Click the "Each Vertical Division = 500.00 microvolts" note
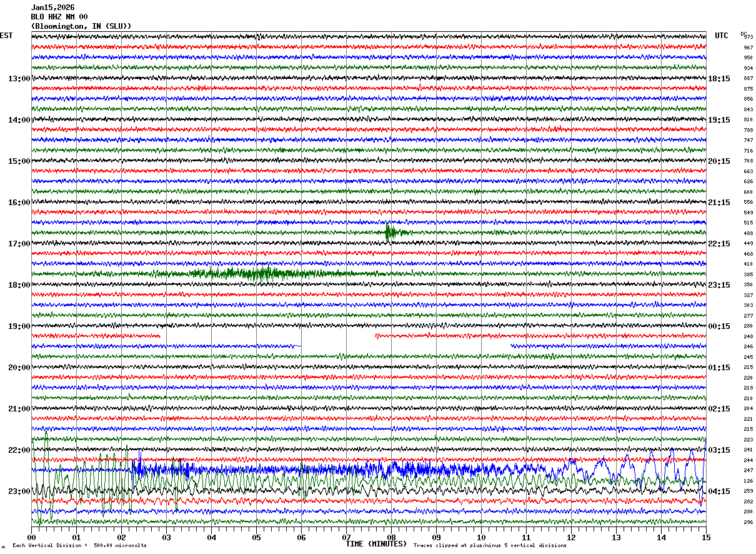The image size is (756, 554). 79,545
